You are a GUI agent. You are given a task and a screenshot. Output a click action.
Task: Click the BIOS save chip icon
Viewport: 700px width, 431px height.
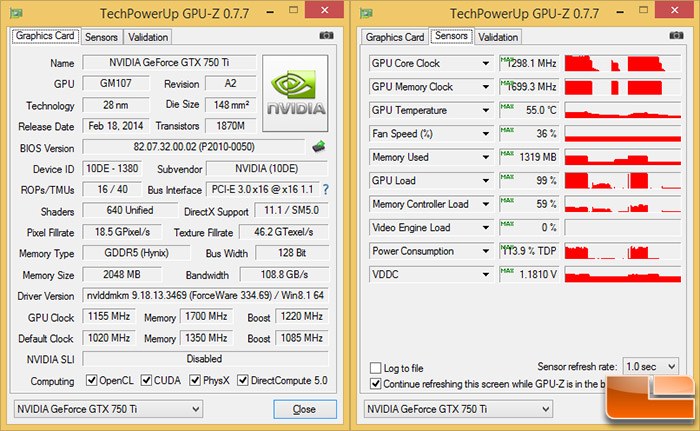(x=319, y=146)
